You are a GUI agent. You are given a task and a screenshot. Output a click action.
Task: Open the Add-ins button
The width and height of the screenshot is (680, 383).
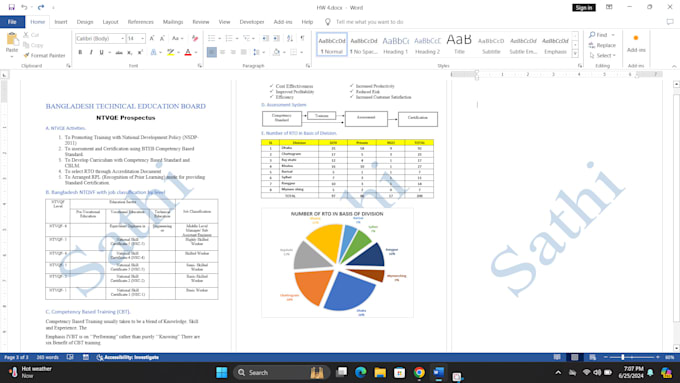(636, 43)
